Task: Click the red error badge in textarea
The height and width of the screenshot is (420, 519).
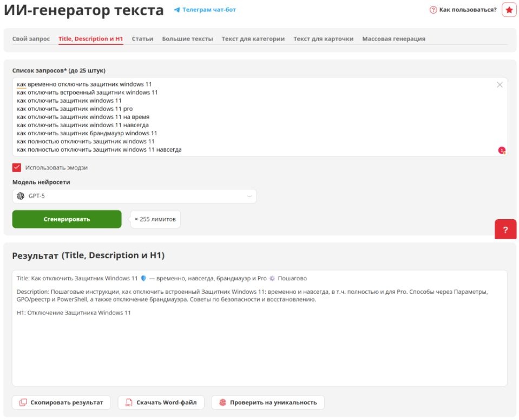Action: [x=502, y=150]
